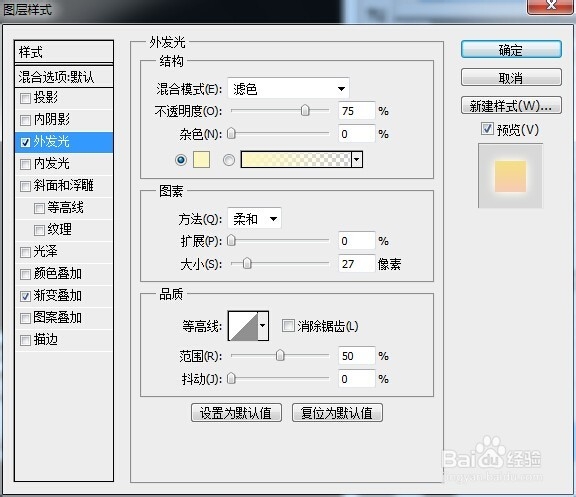Click the 大小 slider handle
The image size is (576, 497).
247,263
